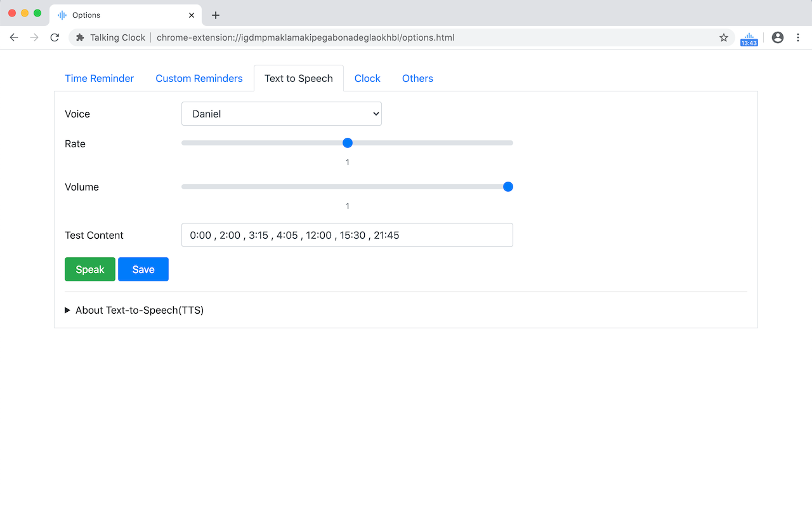812x508 pixels.
Task: Open the Talking Clock extension icon
Action: (749, 39)
